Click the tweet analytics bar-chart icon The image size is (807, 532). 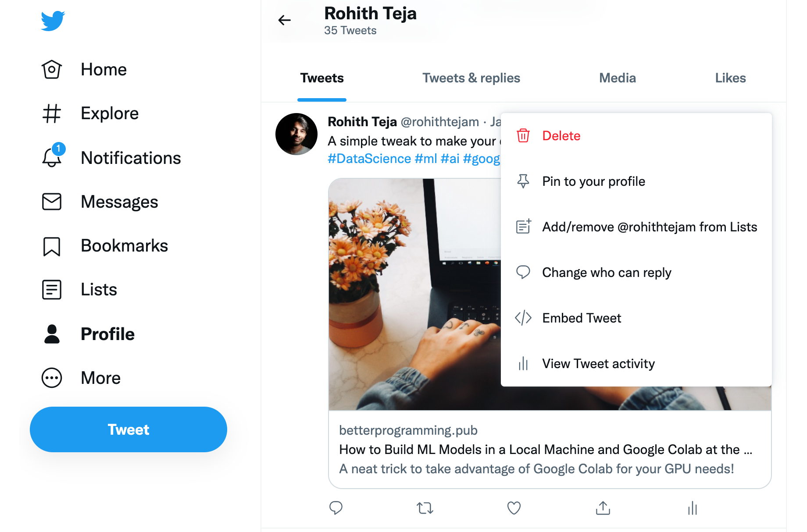coord(693,508)
